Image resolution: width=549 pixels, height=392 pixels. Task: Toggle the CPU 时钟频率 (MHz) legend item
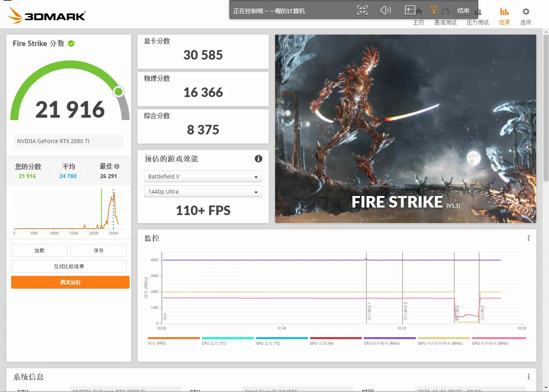[390, 341]
